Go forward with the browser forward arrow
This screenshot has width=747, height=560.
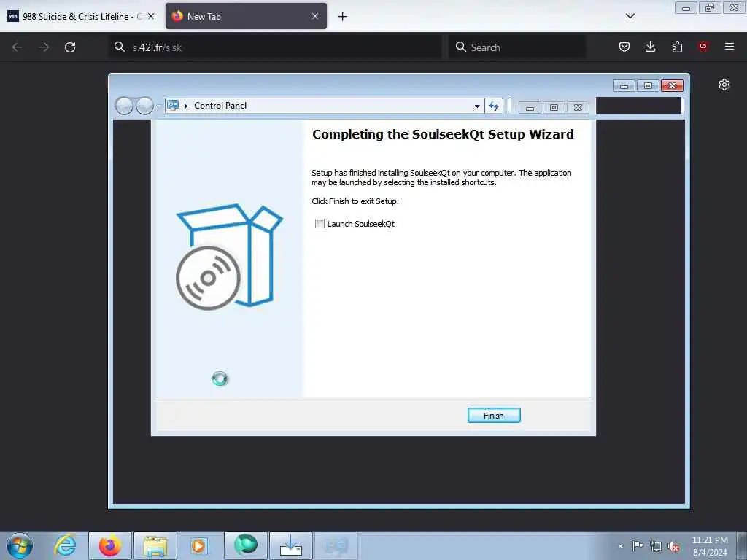click(x=44, y=47)
